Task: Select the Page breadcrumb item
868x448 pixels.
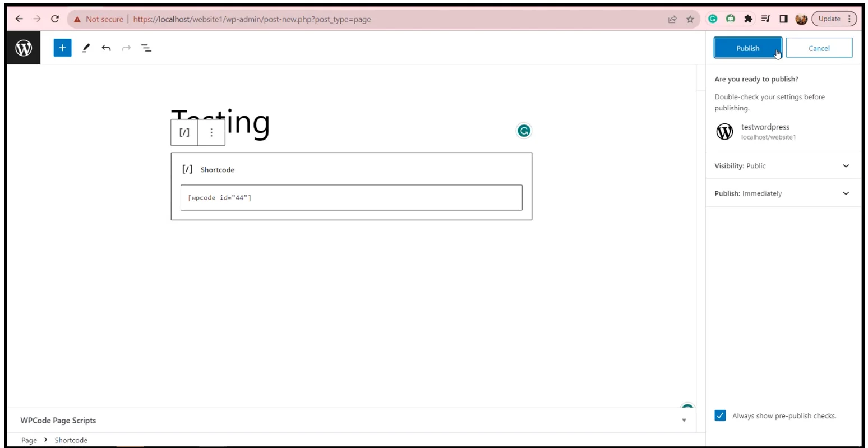Action: [x=29, y=440]
